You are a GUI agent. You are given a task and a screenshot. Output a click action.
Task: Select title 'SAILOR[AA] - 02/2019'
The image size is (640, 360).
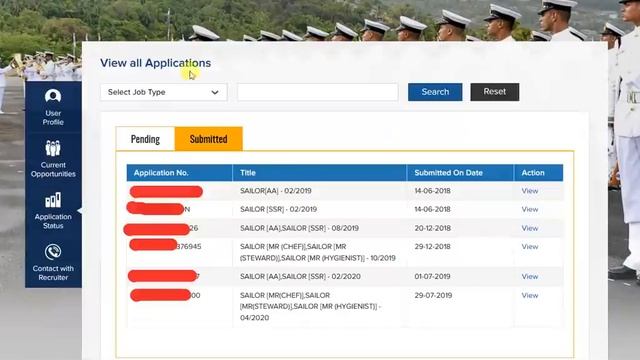276,191
